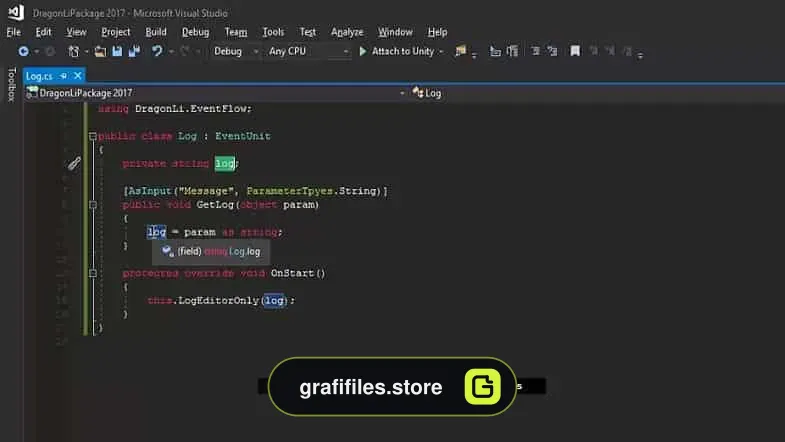
Task: Open the Project menu
Action: [116, 32]
